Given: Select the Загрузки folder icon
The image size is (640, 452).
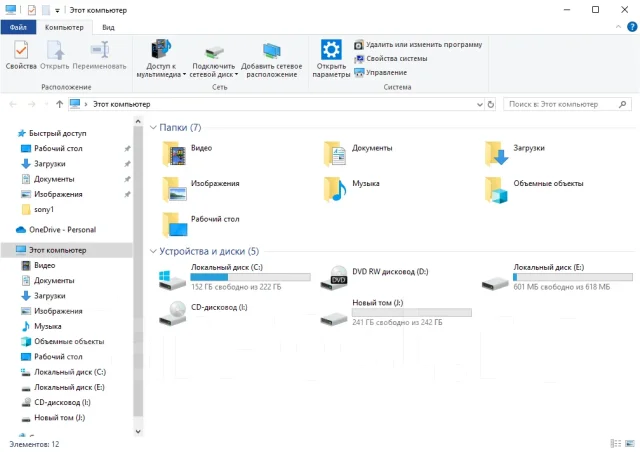Looking at the screenshot, I should click(x=496, y=154).
